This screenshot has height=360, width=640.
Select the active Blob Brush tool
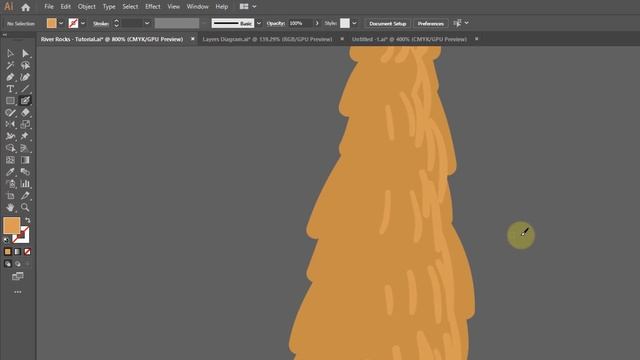tap(25, 101)
